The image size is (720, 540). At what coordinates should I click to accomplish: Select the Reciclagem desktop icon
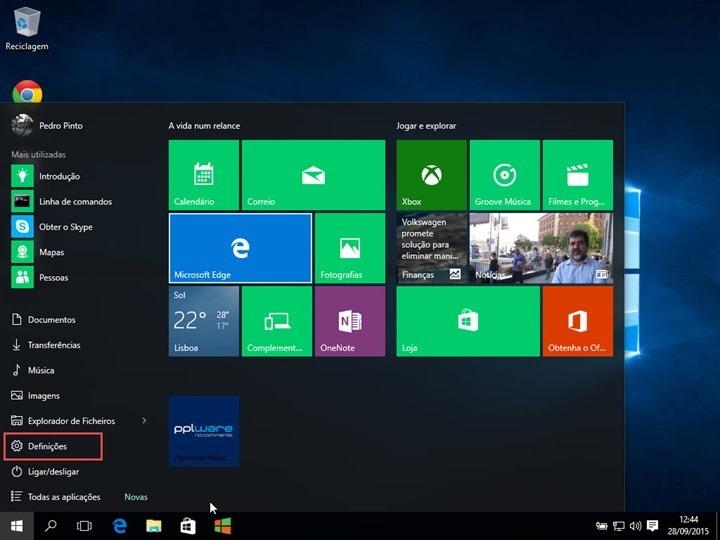(27, 28)
